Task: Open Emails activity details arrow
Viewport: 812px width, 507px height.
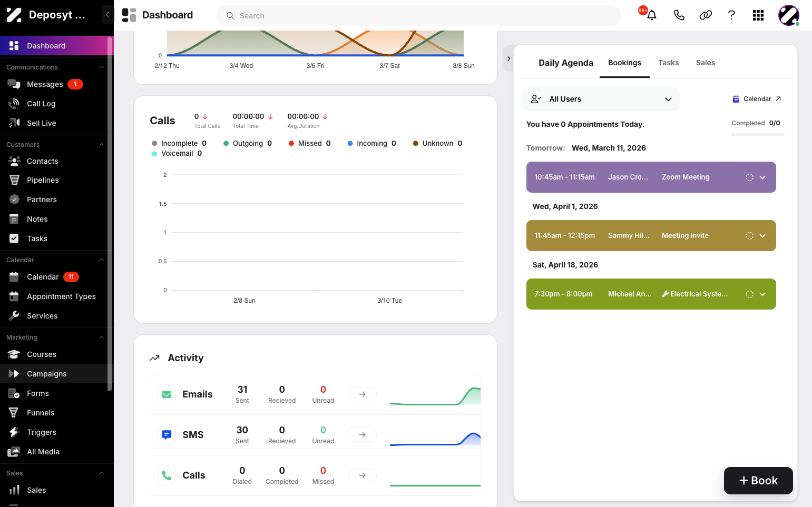Action: tap(362, 394)
